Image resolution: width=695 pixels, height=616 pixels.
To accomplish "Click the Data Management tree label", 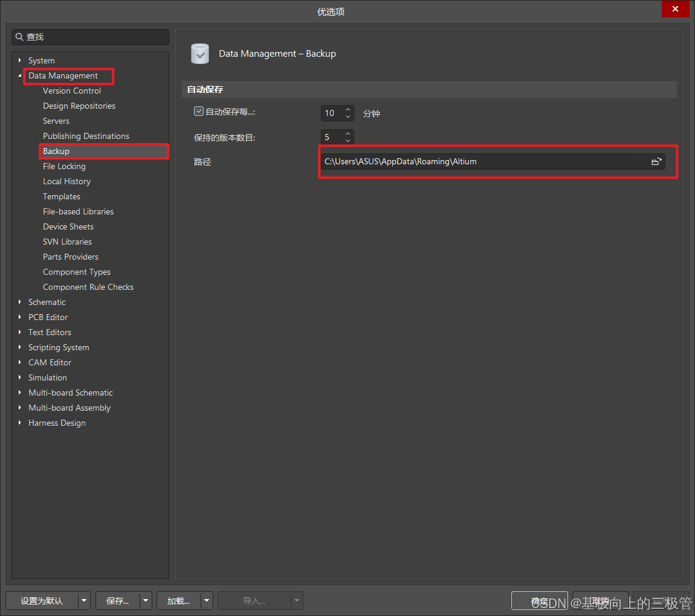I will coord(63,75).
